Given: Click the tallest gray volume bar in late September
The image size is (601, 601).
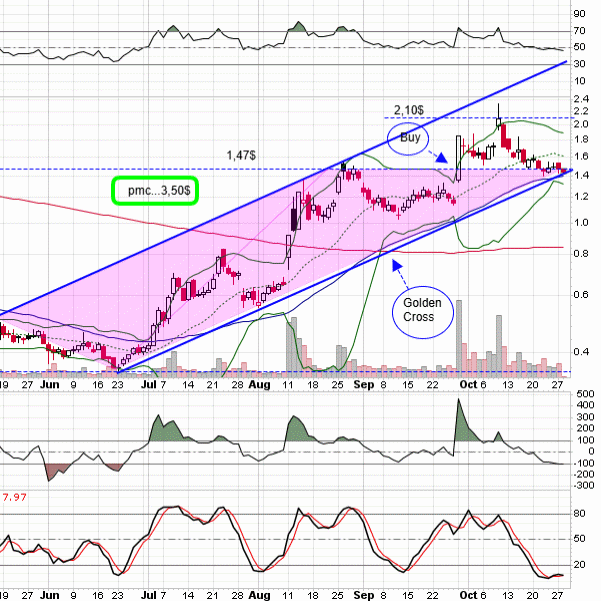Looking at the screenshot, I should click(x=459, y=338).
